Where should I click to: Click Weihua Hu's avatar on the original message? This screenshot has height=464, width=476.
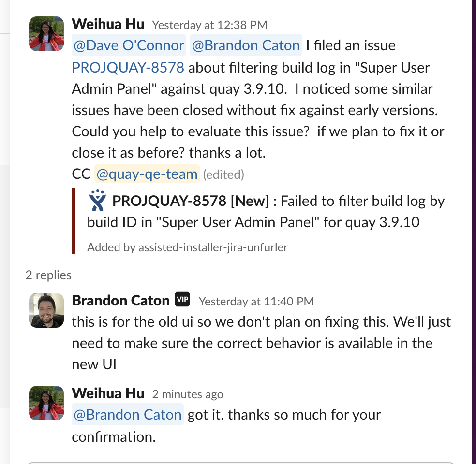pyautogui.click(x=46, y=34)
